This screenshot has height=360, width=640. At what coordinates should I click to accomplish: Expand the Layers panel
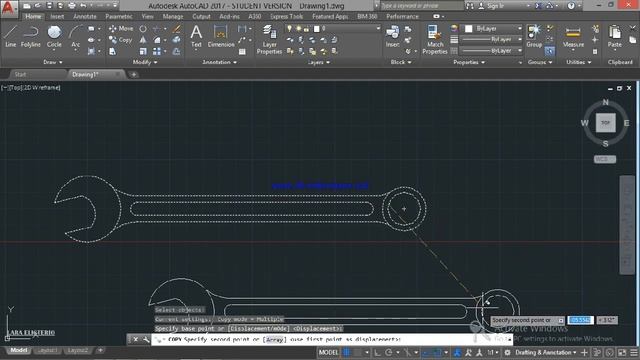[x=318, y=62]
